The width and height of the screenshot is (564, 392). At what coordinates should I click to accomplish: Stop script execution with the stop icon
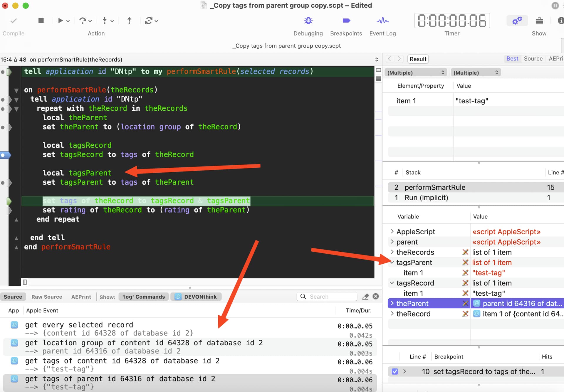click(41, 21)
